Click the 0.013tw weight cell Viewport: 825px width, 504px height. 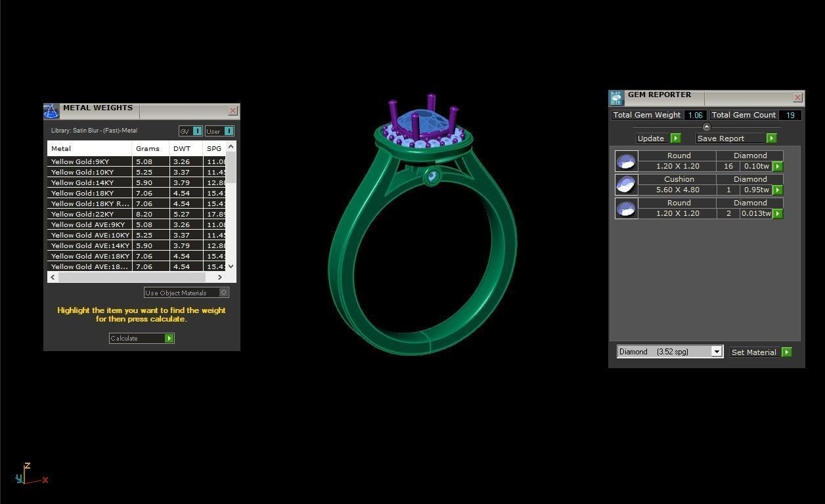756,213
